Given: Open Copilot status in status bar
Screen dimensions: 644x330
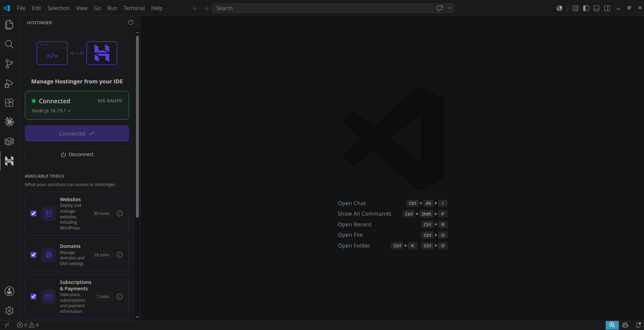Looking at the screenshot, I should click(625, 325).
